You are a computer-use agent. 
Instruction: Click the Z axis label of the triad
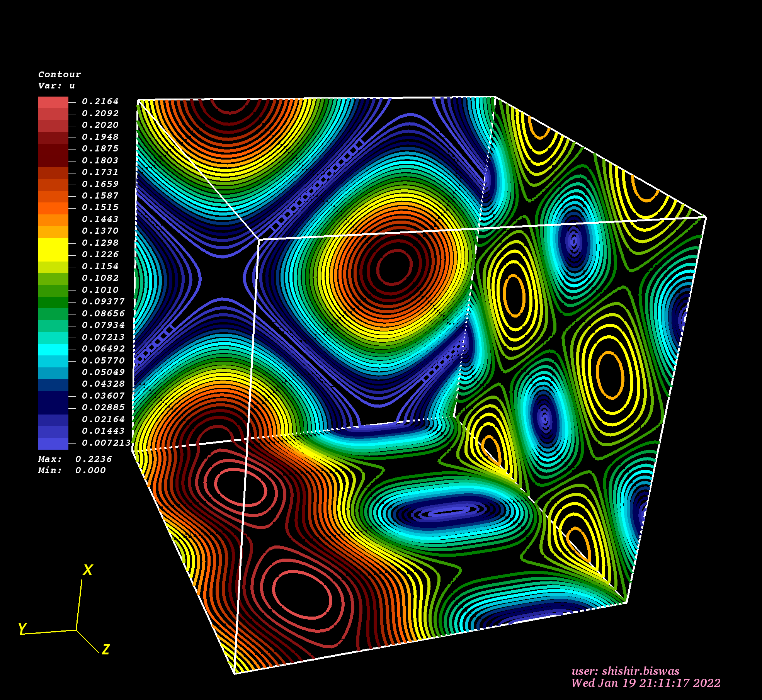pyautogui.click(x=106, y=649)
